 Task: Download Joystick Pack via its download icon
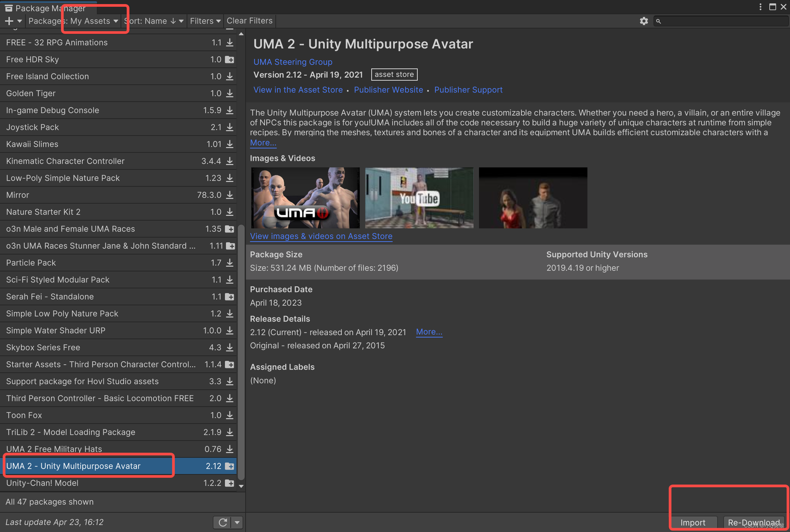pos(230,127)
